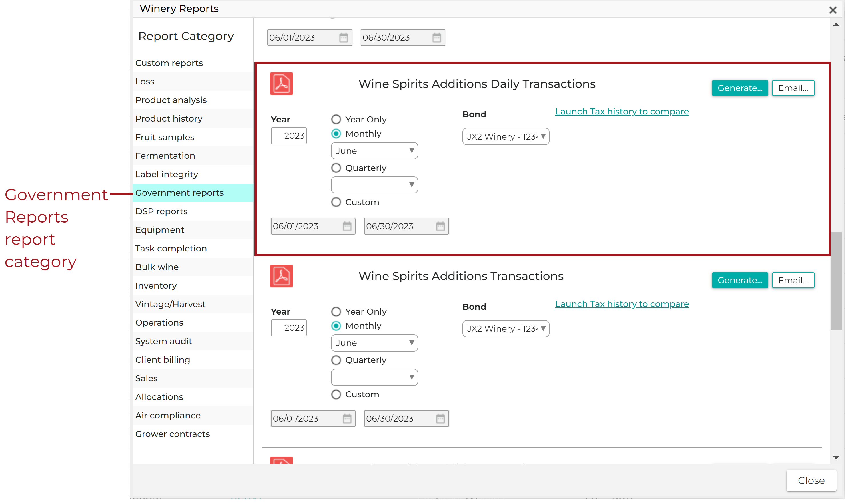Screen dimensions: 848x504
Task: Select Loss report category
Action: coord(193,82)
